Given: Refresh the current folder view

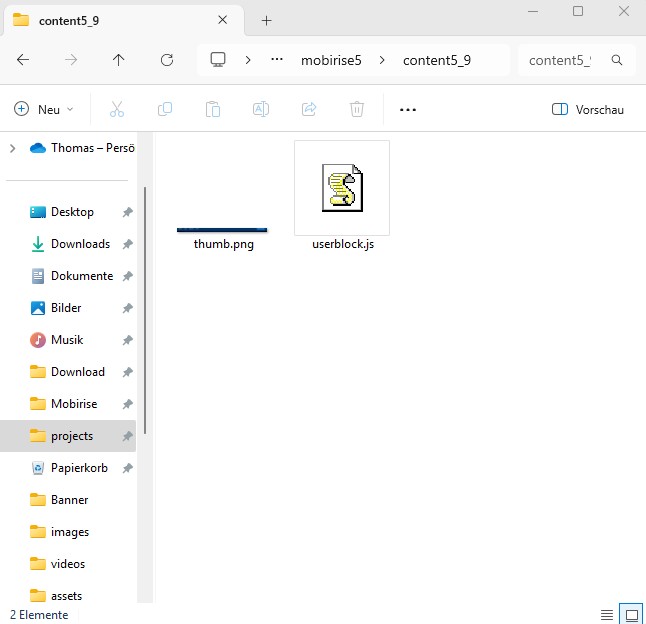Looking at the screenshot, I should coord(167,60).
